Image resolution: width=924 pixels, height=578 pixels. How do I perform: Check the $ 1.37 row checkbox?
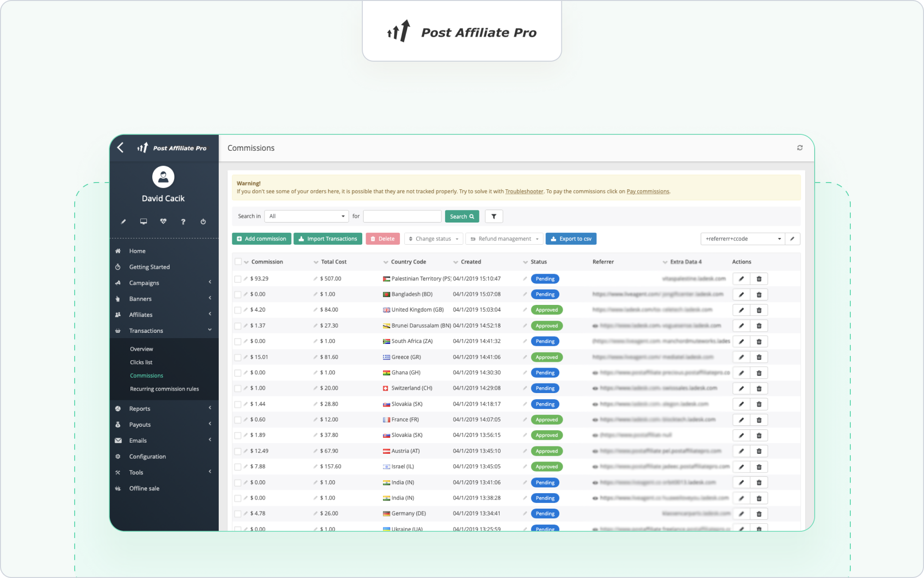point(238,326)
